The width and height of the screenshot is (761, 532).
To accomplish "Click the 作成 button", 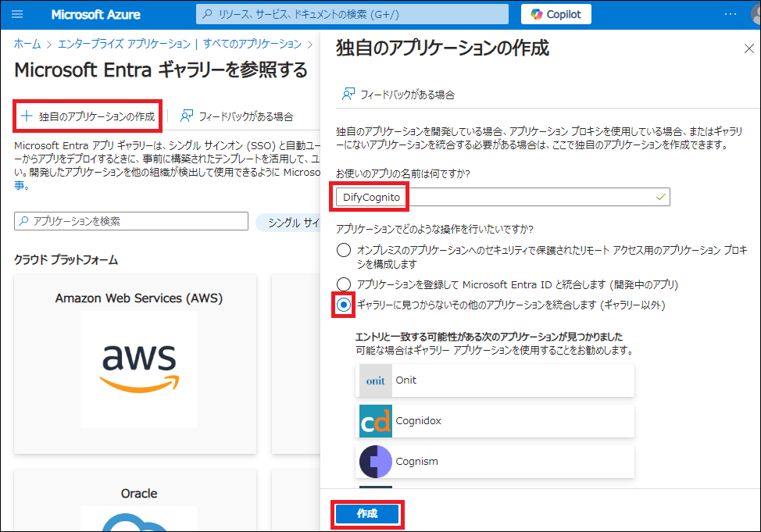I will click(366, 514).
